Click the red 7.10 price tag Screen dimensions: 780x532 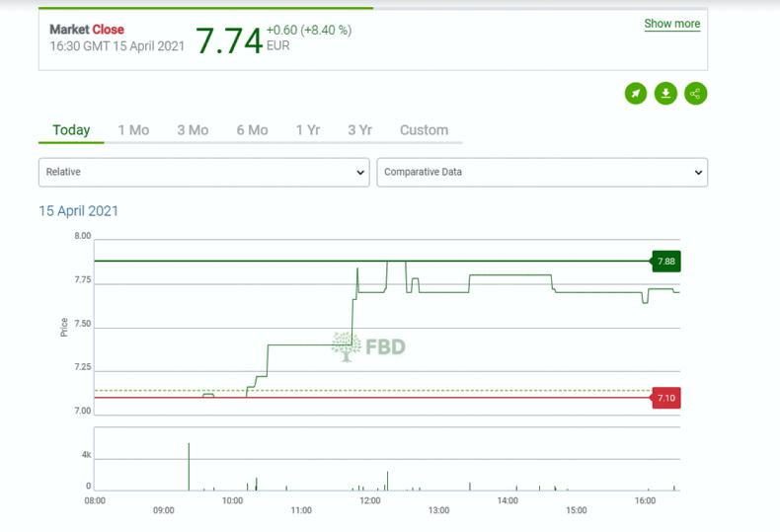[665, 398]
